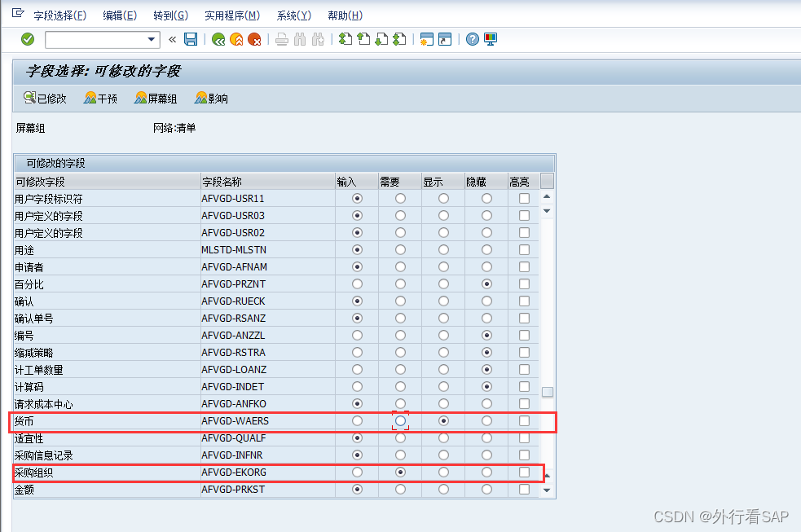Click the MLSTD-MLSTN field name cell

pos(268,249)
